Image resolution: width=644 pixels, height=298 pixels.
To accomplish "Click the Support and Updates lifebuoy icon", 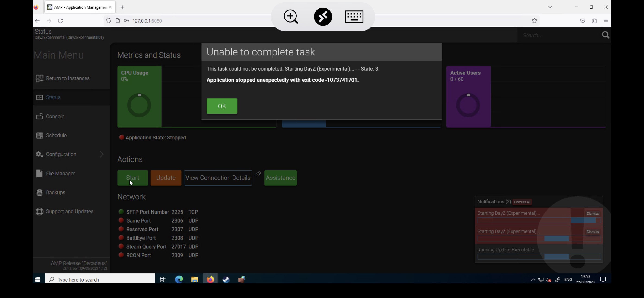I will point(39,211).
